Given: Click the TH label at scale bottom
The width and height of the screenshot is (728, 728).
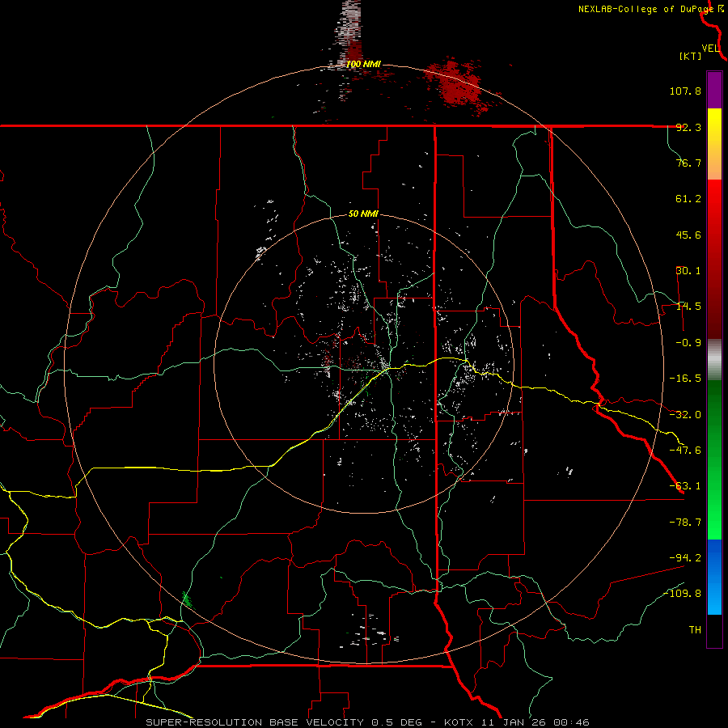Looking at the screenshot, I should pos(695,630).
